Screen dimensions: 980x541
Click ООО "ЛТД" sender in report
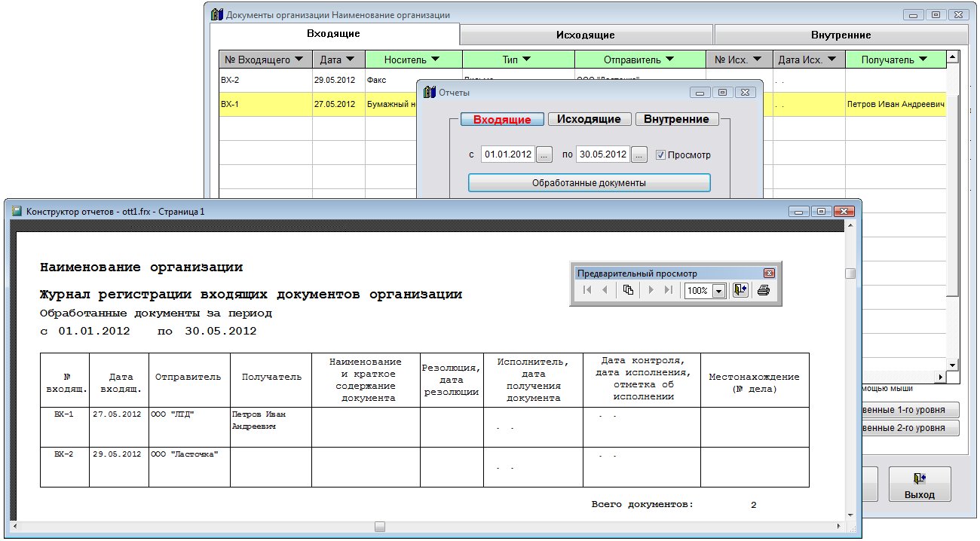pyautogui.click(x=172, y=414)
